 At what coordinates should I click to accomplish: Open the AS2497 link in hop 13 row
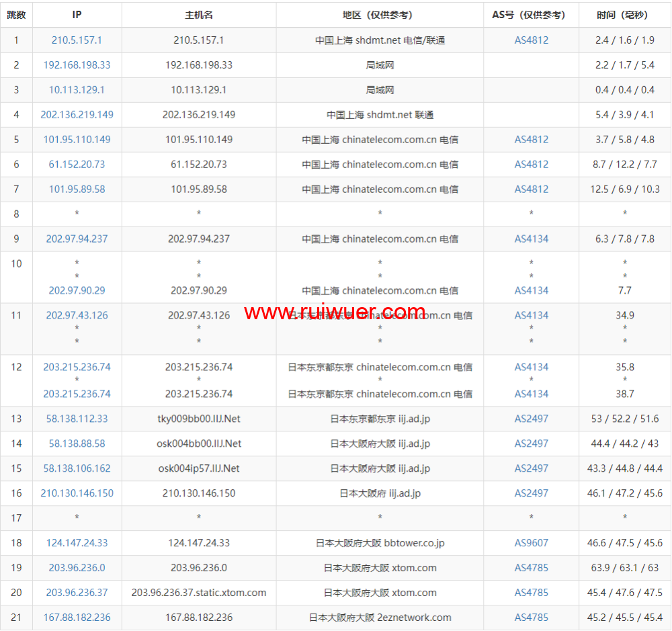531,419
